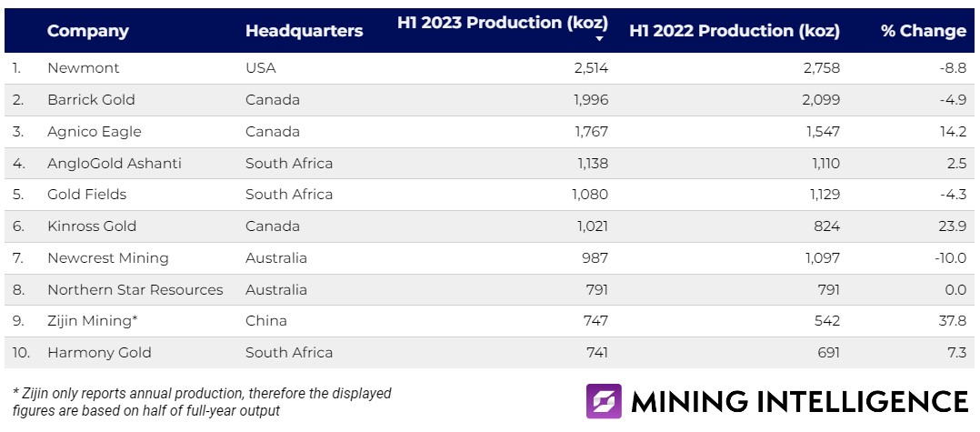
Task: Click the Zijin footnote text
Action: click(x=202, y=401)
